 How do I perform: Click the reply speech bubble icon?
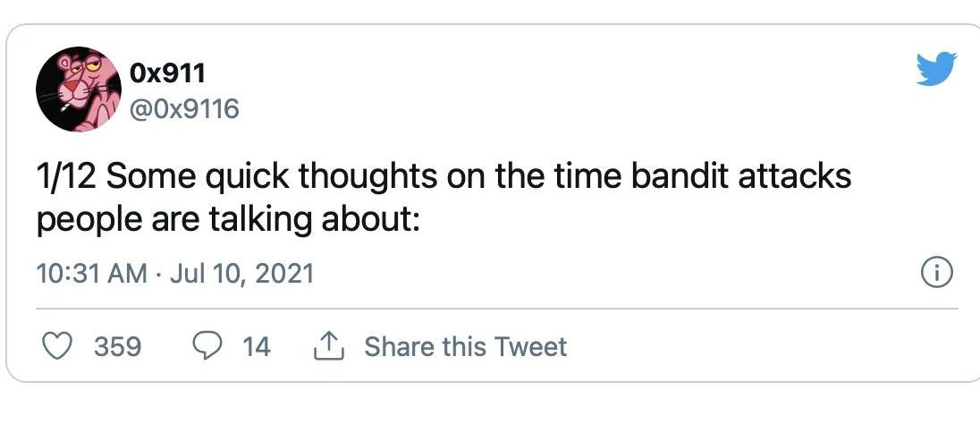pos(207,346)
